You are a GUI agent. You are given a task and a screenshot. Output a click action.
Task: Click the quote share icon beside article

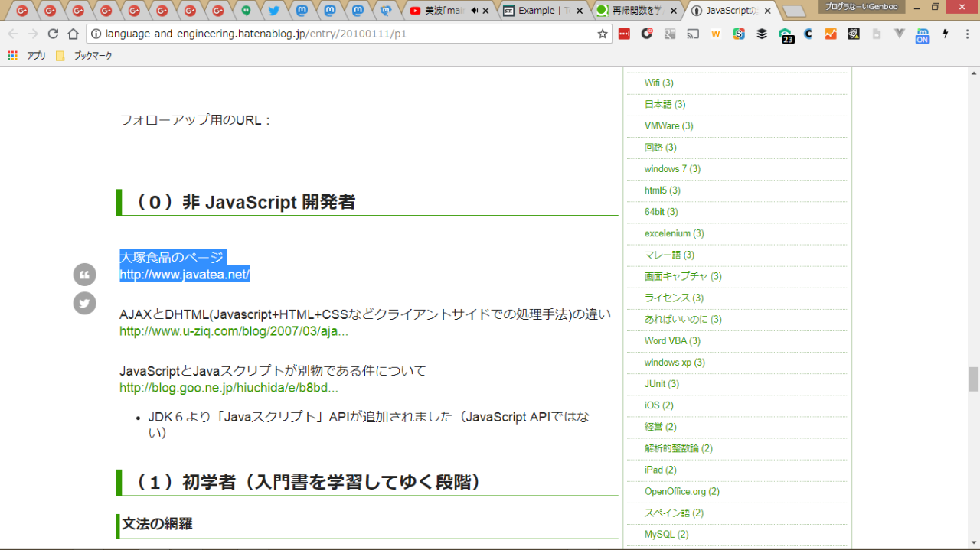tap(84, 275)
